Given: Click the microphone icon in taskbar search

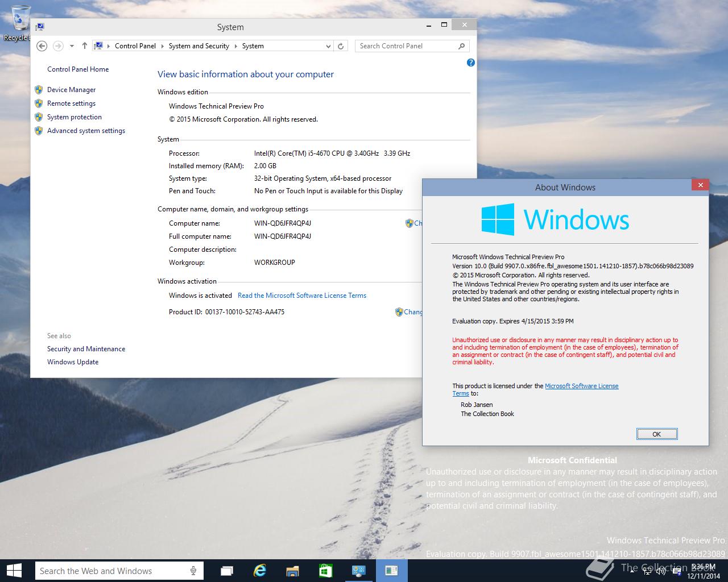Looking at the screenshot, I should (x=193, y=571).
